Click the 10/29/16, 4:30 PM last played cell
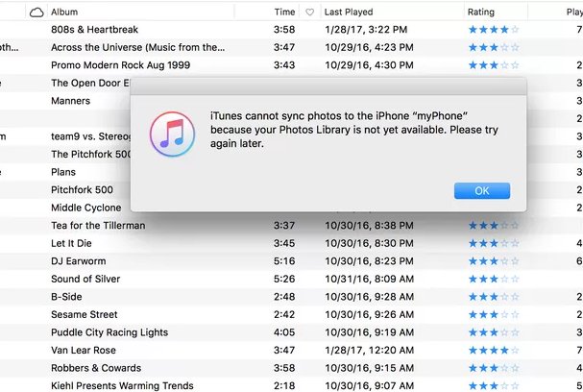This screenshot has width=583, height=392. pos(369,65)
